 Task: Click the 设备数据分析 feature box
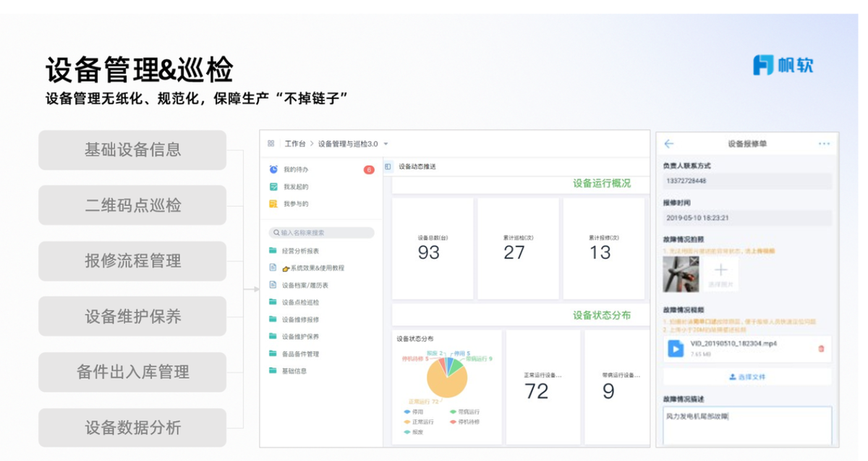[x=132, y=428]
